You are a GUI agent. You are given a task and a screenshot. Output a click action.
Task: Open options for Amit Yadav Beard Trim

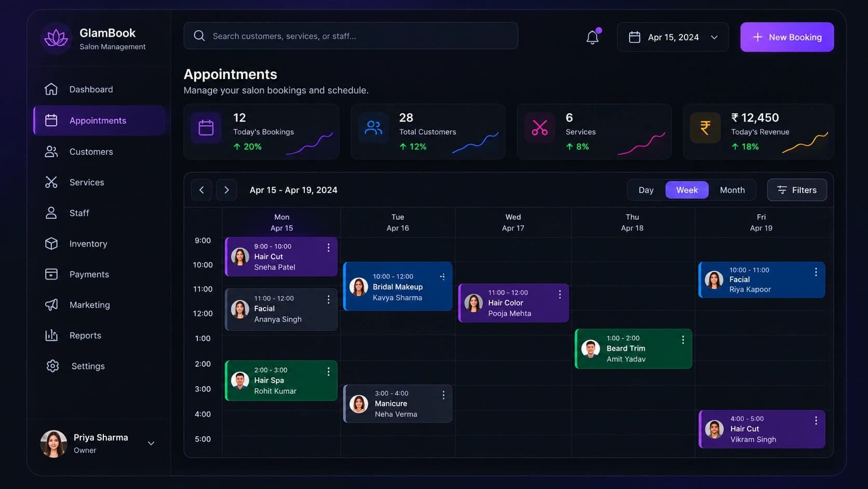pyautogui.click(x=683, y=339)
